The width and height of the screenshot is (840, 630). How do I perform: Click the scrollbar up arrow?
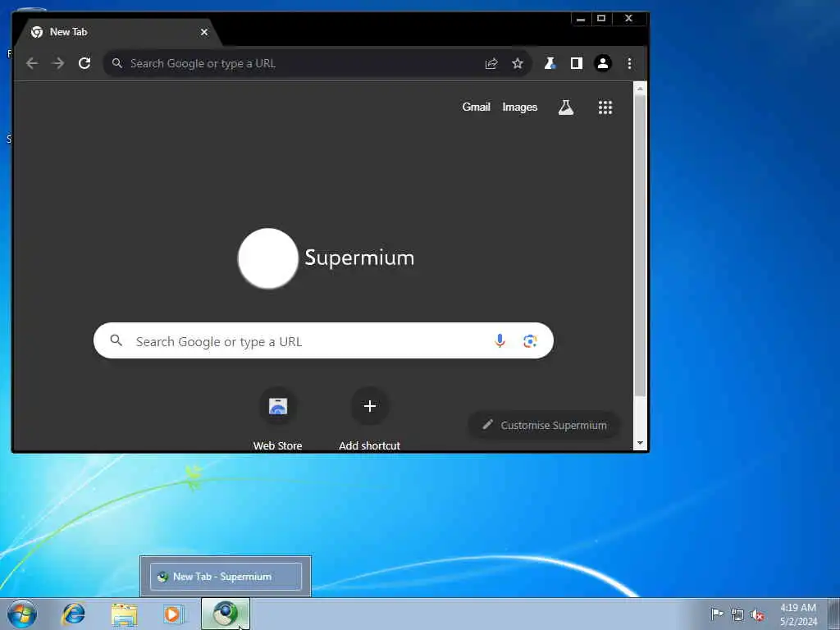(640, 89)
